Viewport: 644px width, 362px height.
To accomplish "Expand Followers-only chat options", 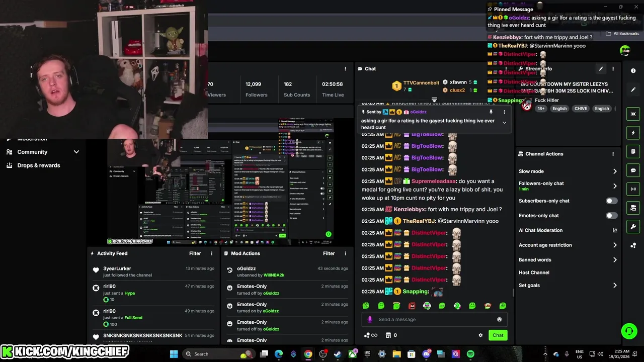I will [615, 186].
